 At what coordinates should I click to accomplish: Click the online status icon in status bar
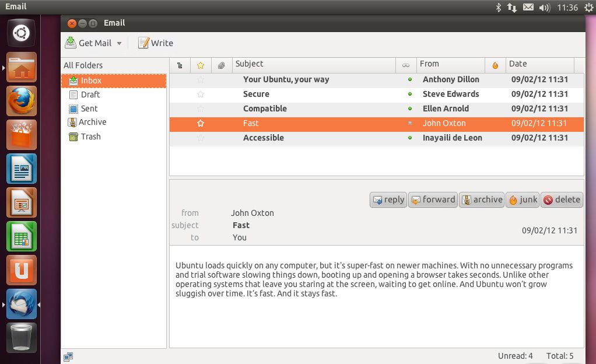(68, 356)
